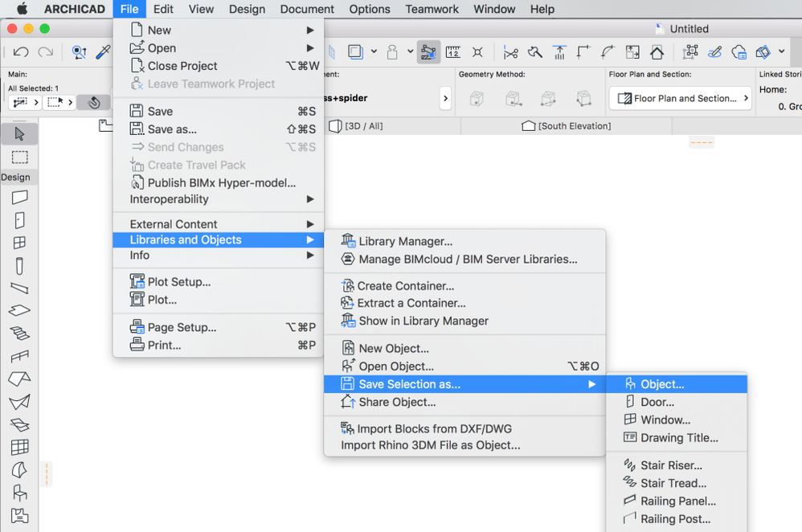Open the Help menu
802x532 pixels.
tap(542, 9)
